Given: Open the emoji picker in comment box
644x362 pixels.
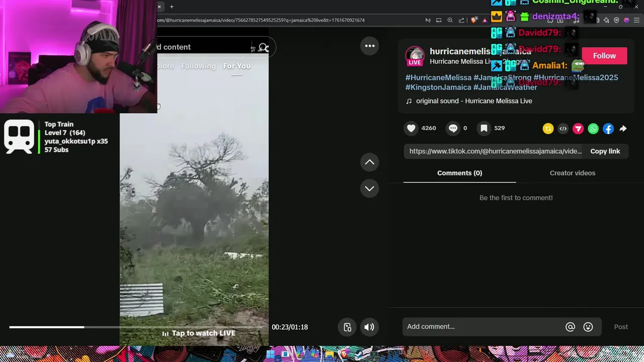Looking at the screenshot, I should [x=588, y=327].
